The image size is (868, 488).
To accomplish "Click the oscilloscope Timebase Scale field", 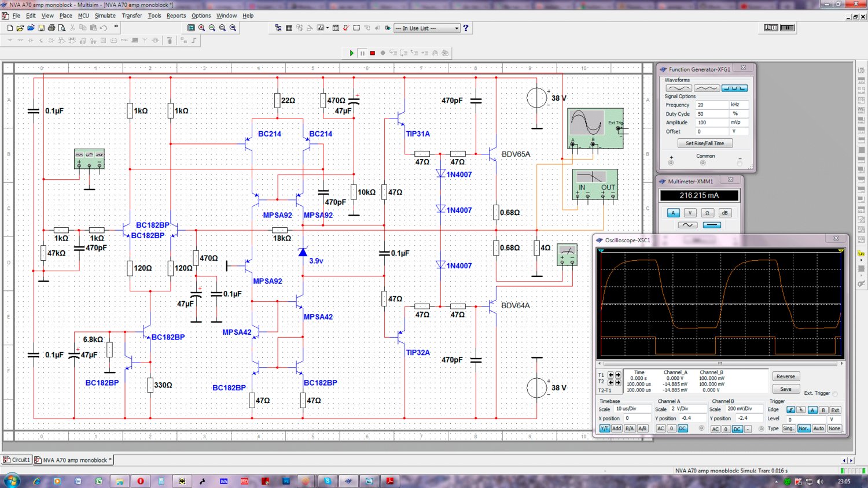I will pos(633,409).
